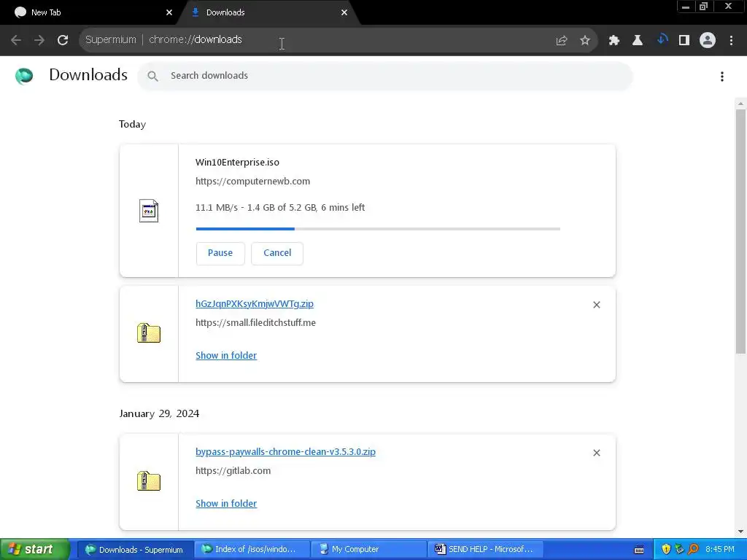Close the Downloads tab

tap(344, 12)
